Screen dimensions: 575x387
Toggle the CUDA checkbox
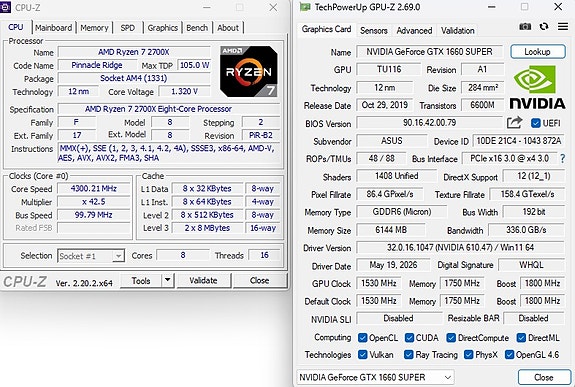pos(409,337)
